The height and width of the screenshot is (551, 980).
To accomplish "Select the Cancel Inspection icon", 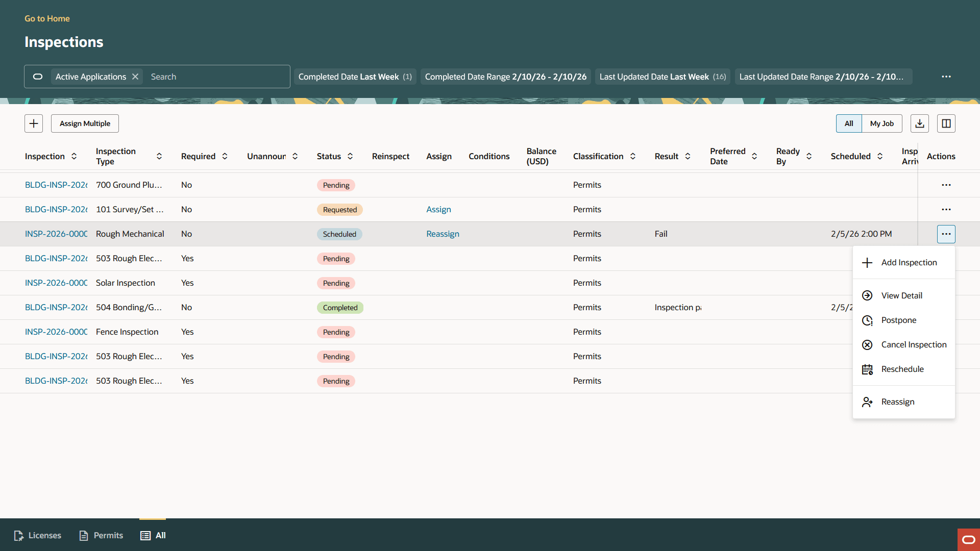I will (868, 344).
